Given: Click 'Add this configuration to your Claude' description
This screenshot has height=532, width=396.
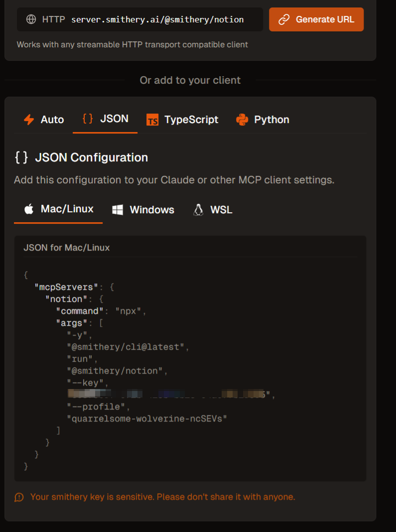Looking at the screenshot, I should [x=174, y=180].
